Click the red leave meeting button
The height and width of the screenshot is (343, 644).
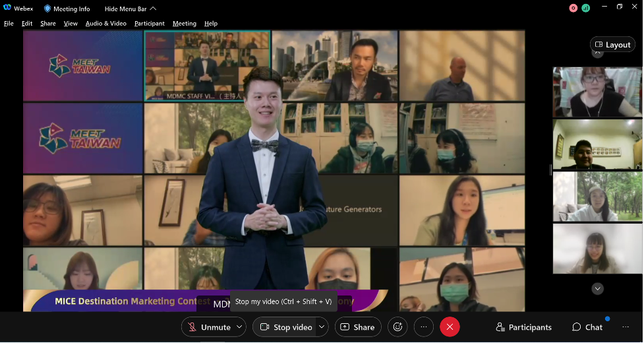450,327
